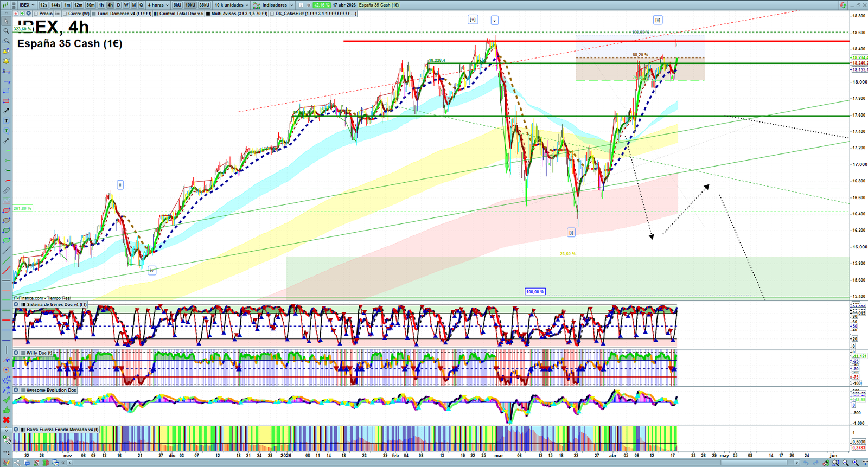Screen dimensions: 868x467
Task: Switch to the 1h timeframe
Action: click(x=101, y=5)
